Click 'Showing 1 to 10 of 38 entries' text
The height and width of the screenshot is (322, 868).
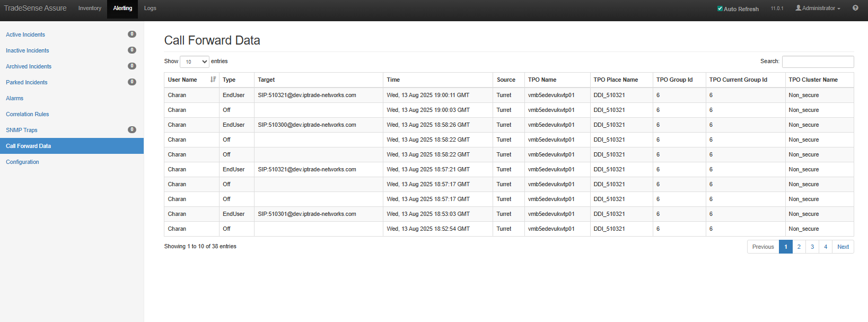[x=200, y=246]
